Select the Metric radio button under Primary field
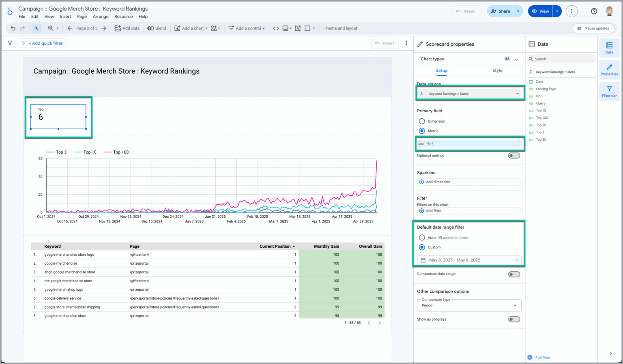Screen dimensions: 623x364 [x=422, y=131]
